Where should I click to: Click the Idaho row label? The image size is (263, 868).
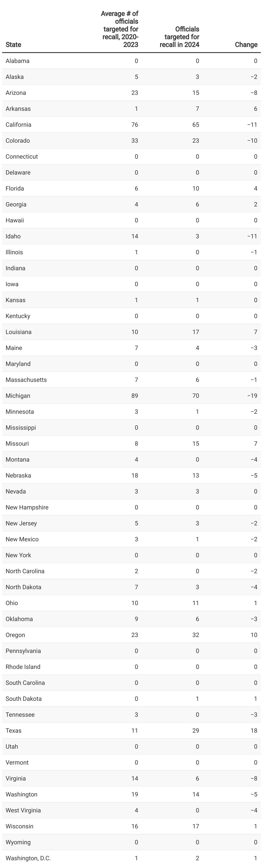tap(13, 236)
